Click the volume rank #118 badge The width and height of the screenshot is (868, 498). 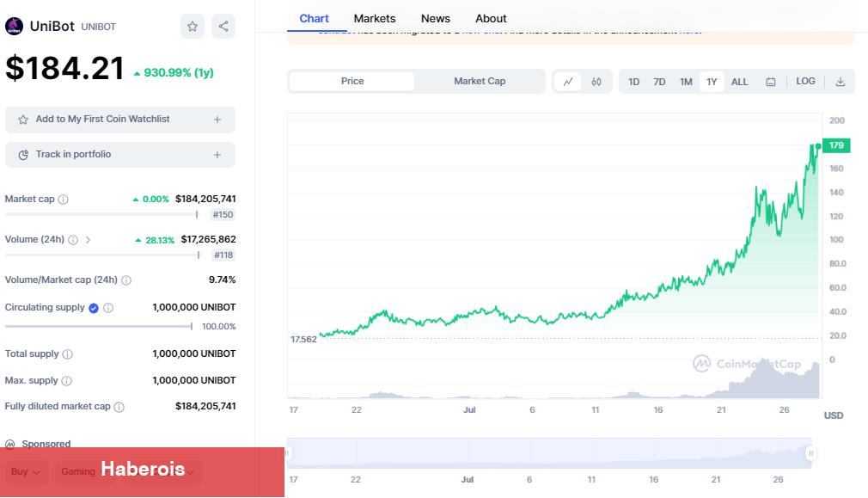coord(223,255)
